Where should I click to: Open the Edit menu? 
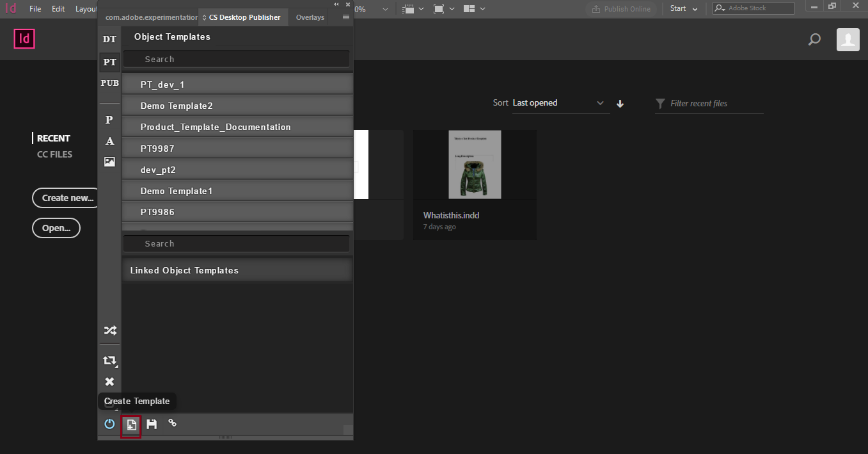click(58, 9)
